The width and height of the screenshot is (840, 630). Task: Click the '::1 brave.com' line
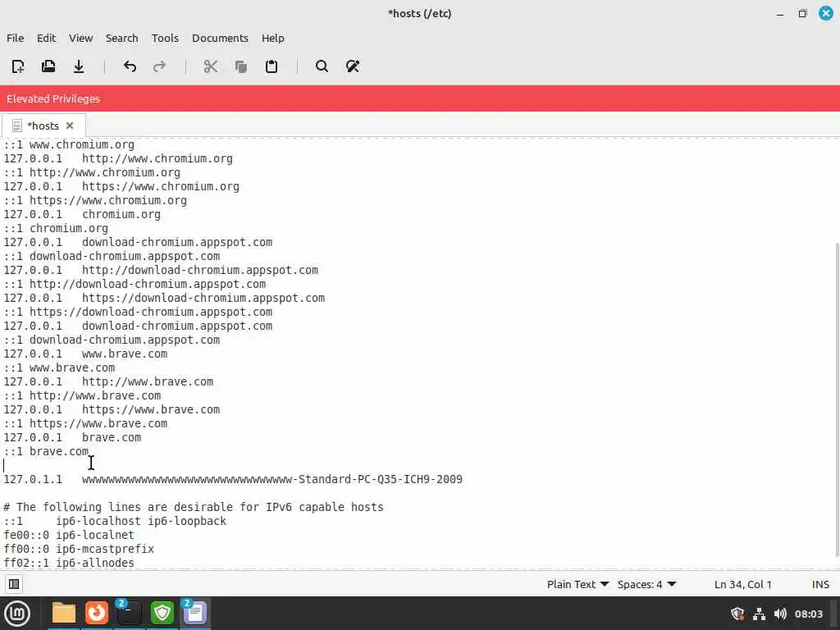click(x=46, y=452)
